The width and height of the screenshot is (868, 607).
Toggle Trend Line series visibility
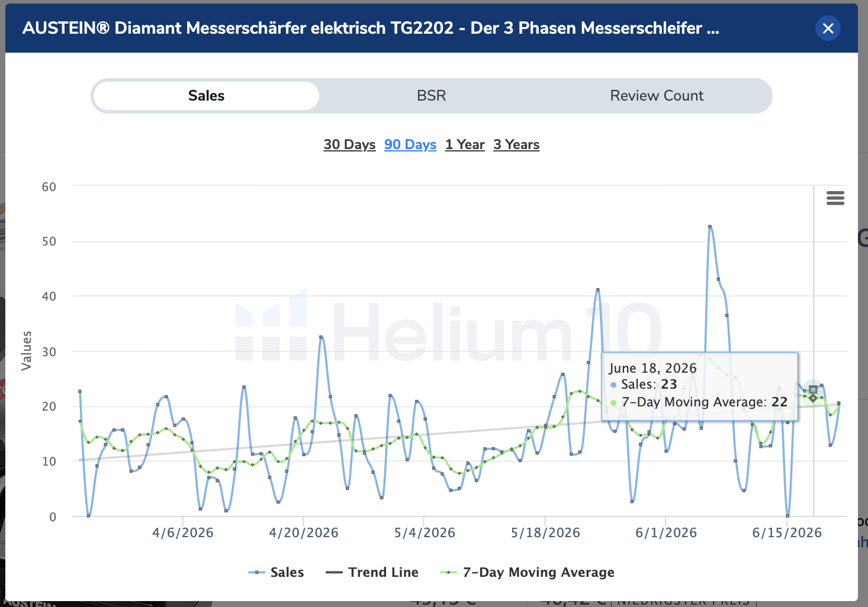coord(383,572)
